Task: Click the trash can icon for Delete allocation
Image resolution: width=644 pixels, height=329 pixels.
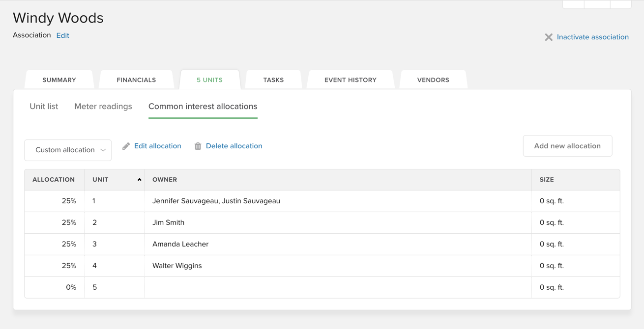Action: point(198,146)
